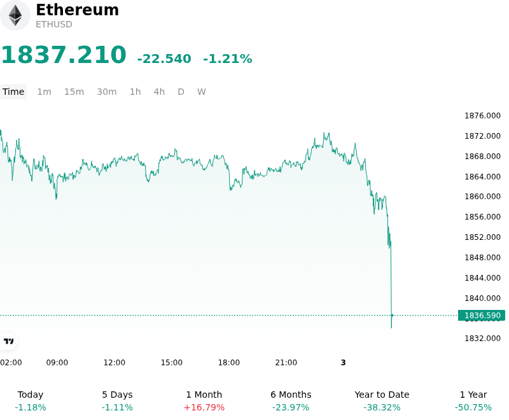Viewport: 509px width, 420px height.
Task: Show the 1 Year -50.75% range
Action: coord(473,401)
